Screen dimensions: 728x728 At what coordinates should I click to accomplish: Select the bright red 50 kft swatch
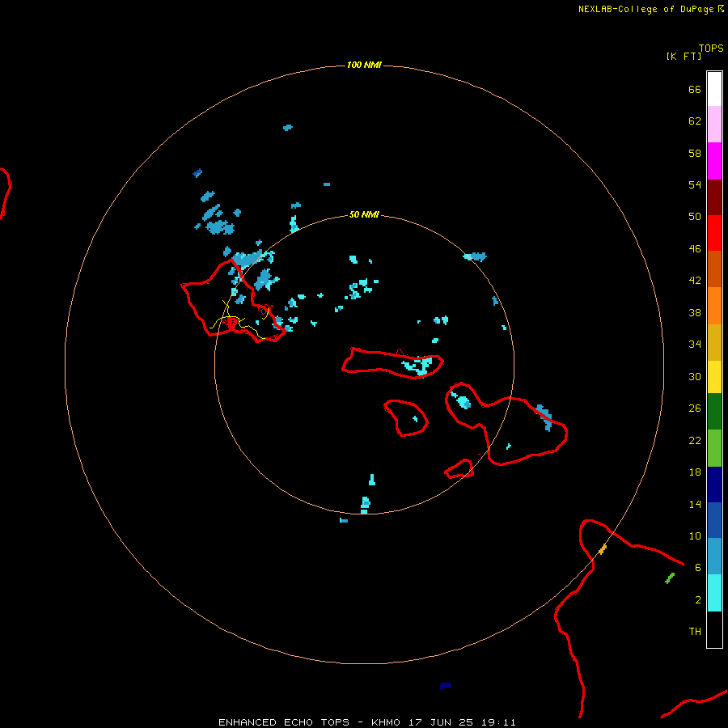pyautogui.click(x=714, y=233)
